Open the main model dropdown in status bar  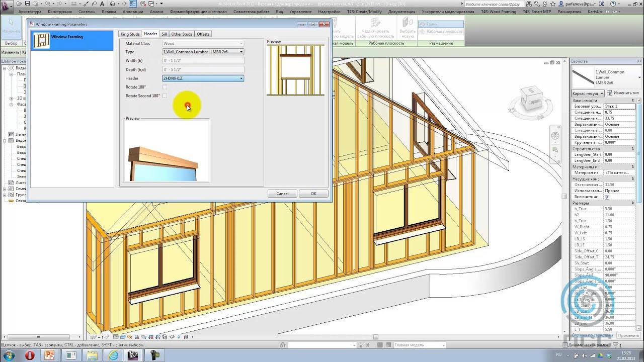(419, 345)
